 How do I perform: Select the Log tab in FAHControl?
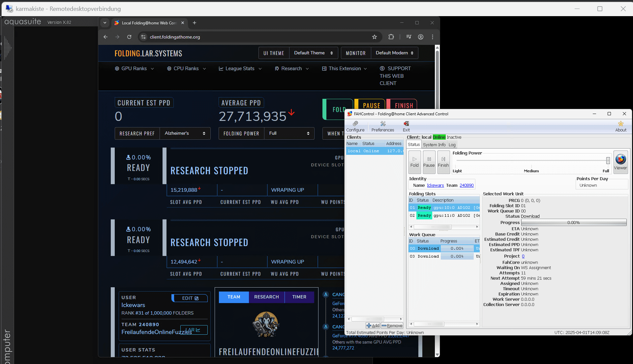click(452, 145)
